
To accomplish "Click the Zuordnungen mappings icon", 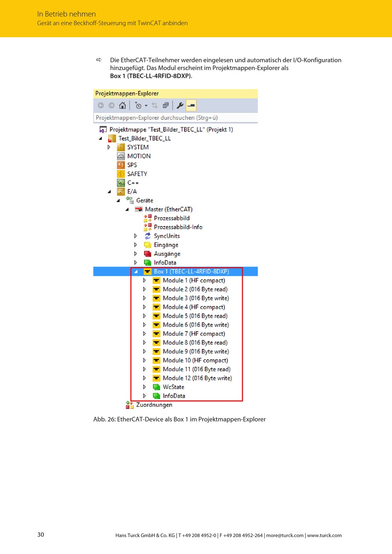I will [x=130, y=405].
